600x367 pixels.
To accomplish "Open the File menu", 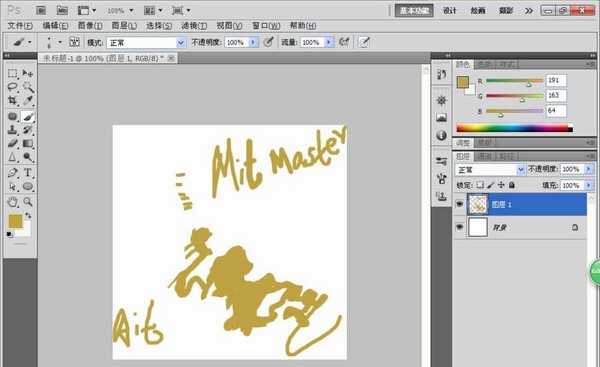I will [x=20, y=26].
